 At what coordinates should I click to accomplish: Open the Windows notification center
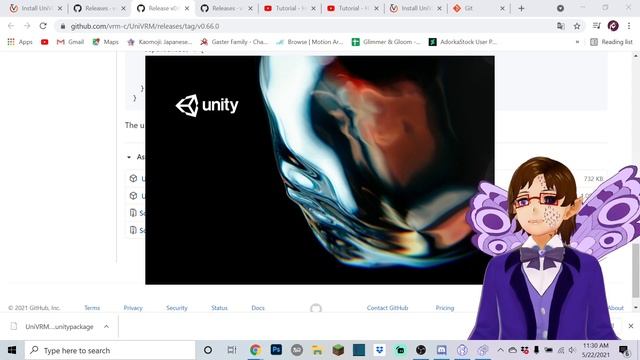tap(624, 350)
